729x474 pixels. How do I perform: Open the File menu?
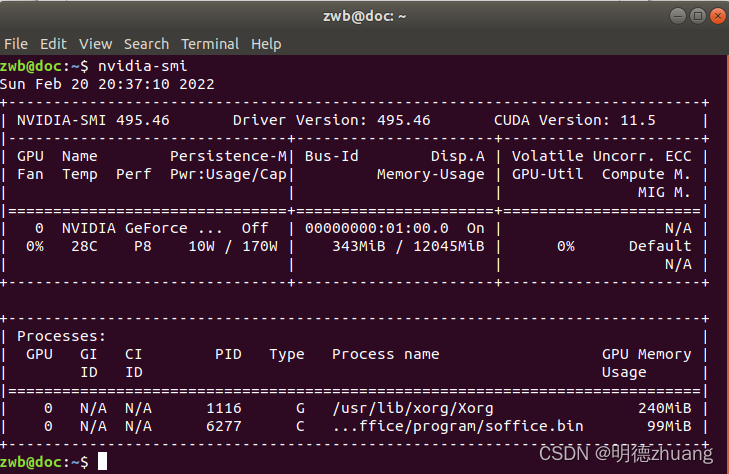16,44
